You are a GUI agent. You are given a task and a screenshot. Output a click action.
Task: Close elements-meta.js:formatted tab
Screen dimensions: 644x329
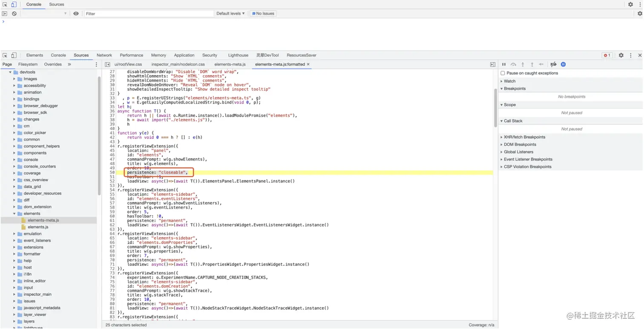(308, 64)
